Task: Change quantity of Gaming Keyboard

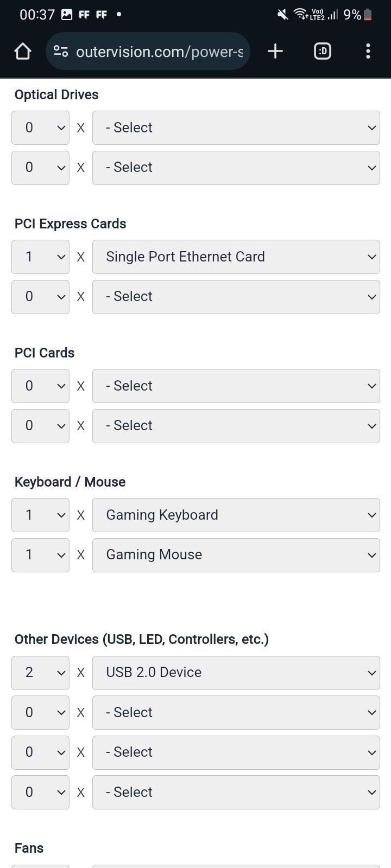Action: tap(40, 515)
